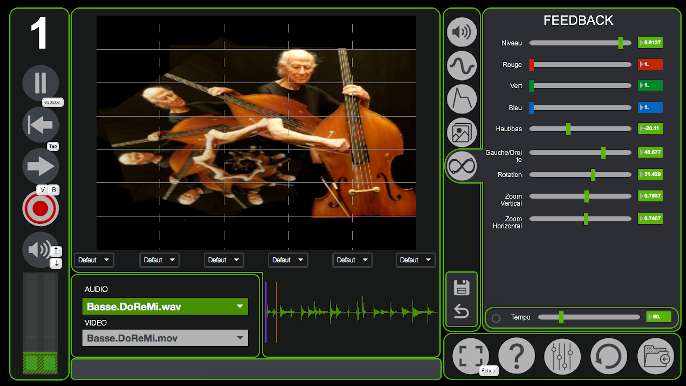Click the Hauteur numeric value box

[650, 128]
